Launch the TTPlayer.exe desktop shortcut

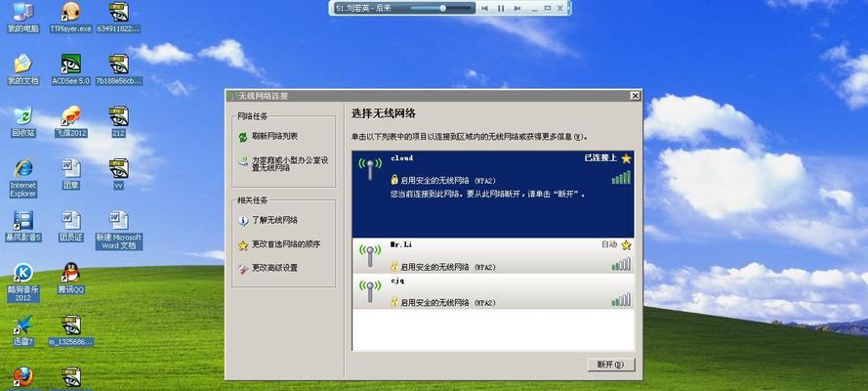(x=71, y=18)
